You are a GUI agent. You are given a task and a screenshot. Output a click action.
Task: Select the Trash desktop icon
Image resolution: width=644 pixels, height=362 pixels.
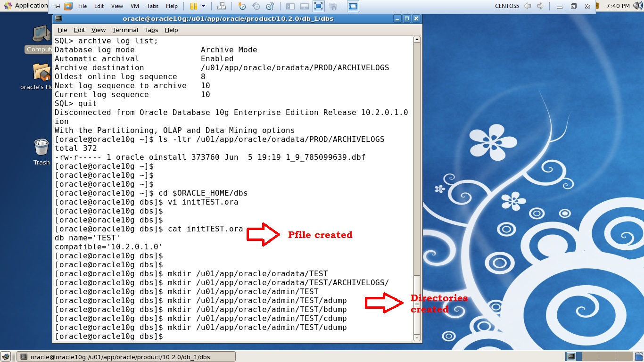tap(41, 151)
